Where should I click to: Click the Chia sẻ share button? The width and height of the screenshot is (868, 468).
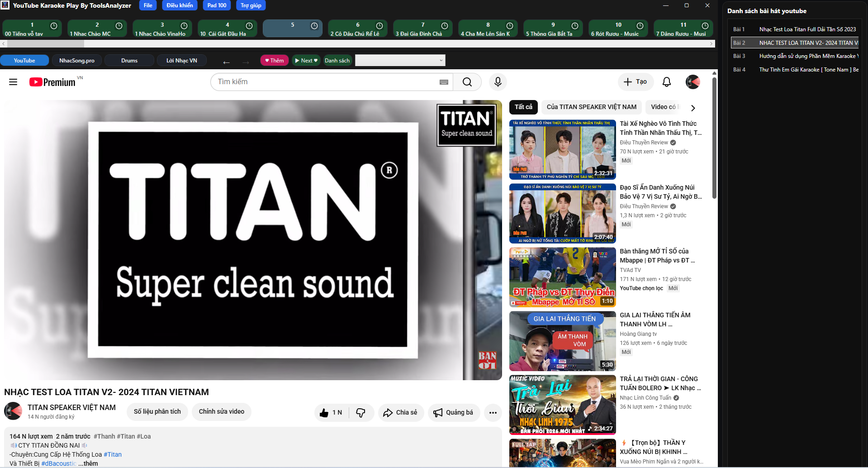pyautogui.click(x=400, y=412)
